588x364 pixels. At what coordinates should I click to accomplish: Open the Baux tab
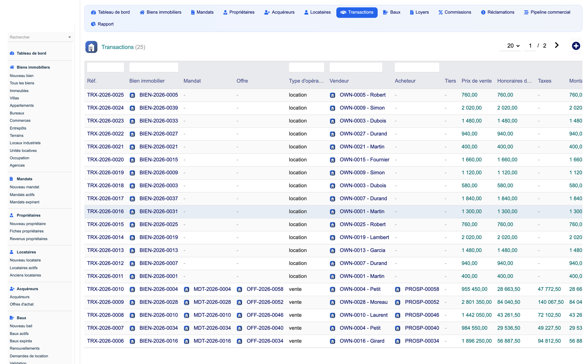point(392,12)
